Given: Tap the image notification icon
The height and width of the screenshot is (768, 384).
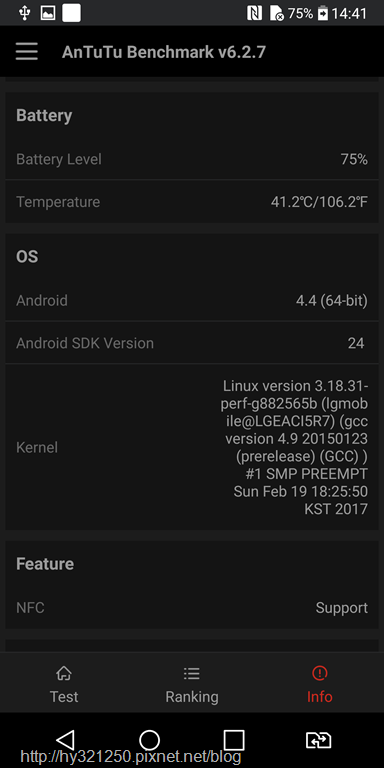Looking at the screenshot, I should (x=48, y=13).
